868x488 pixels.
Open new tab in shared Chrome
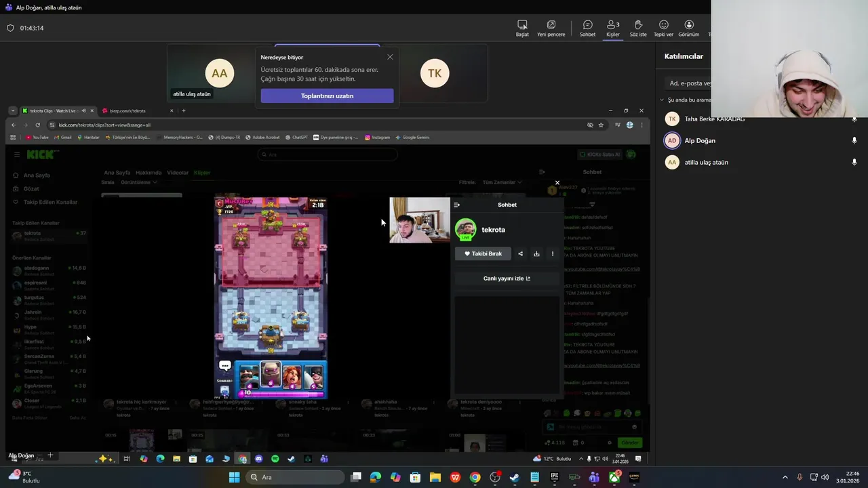click(183, 110)
